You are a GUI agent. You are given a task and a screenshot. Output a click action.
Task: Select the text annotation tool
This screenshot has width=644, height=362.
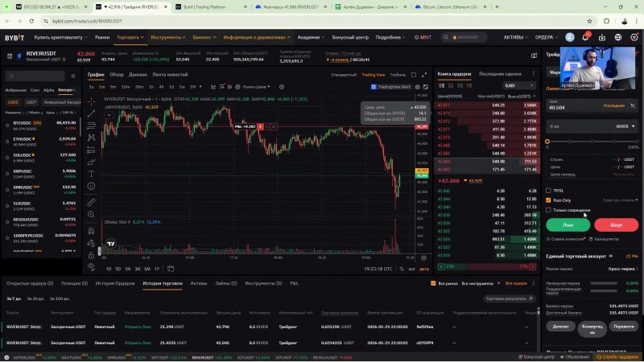click(91, 174)
